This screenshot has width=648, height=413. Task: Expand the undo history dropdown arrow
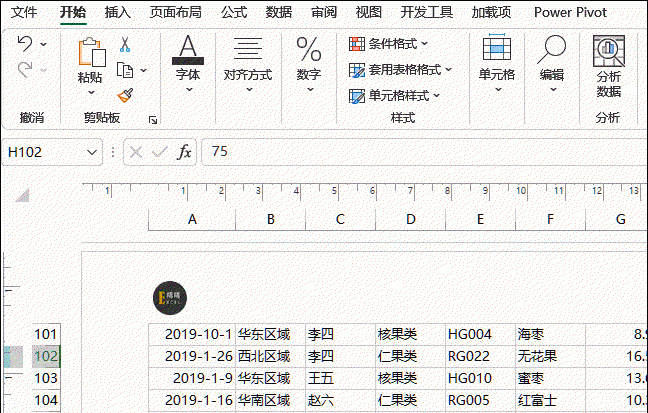[43, 44]
